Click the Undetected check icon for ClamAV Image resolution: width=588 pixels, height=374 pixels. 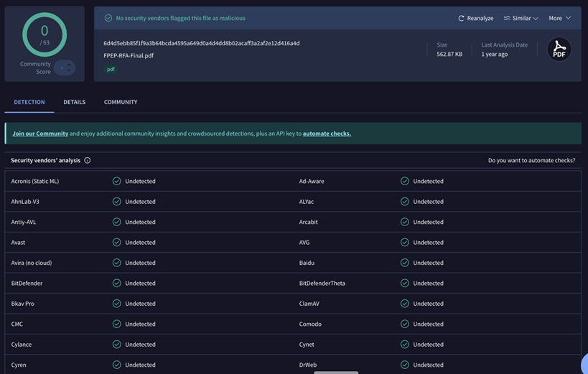(405, 304)
